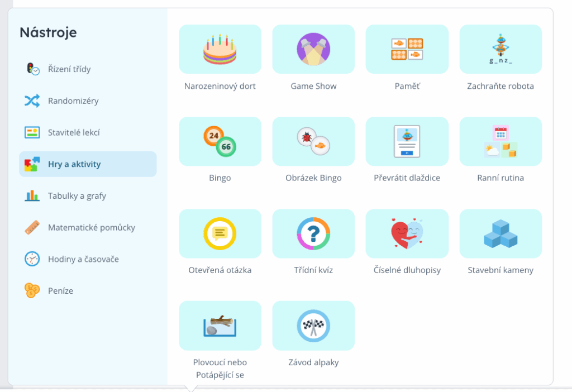Screen dimensions: 572x392
Task: Select the Stavební kameny blue cubes
Action: tap(500, 233)
